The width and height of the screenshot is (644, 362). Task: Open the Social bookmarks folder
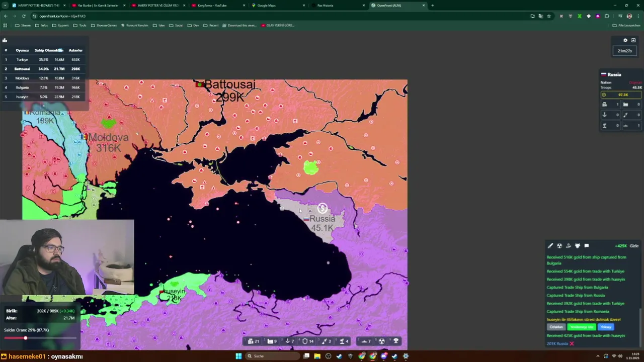tap(176, 25)
